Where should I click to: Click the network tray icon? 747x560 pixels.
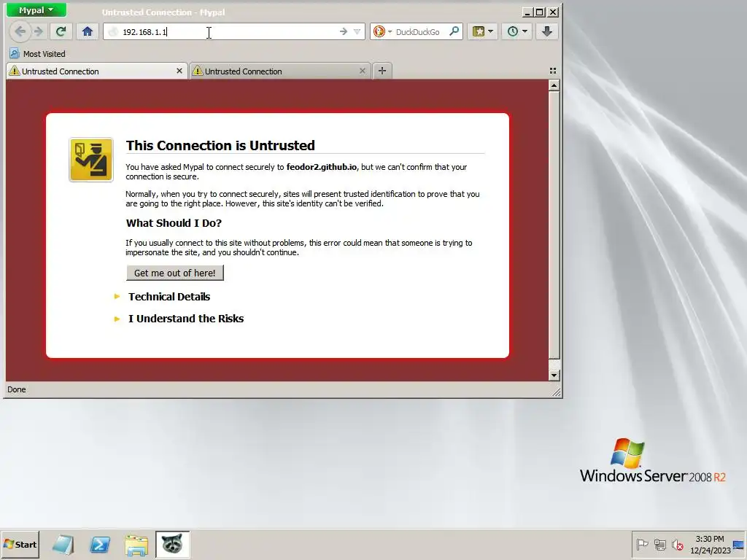pos(659,544)
